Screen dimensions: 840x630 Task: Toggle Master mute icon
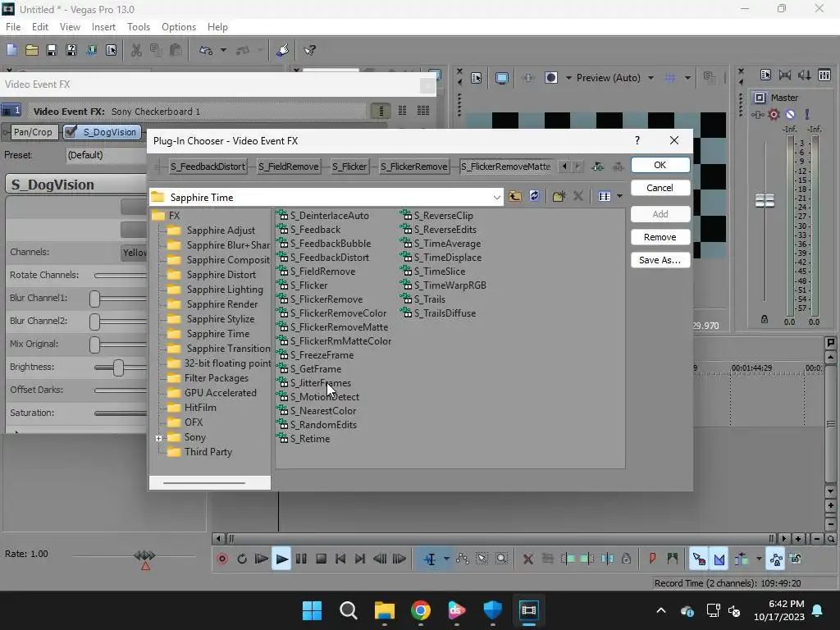pos(790,114)
